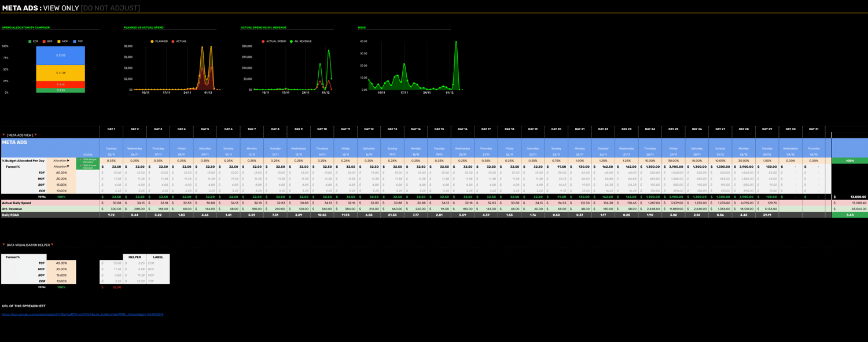The width and height of the screenshot is (868, 342).
Task: Click the ACTUAL legend marker in spend chart
Action: pyautogui.click(x=173, y=42)
